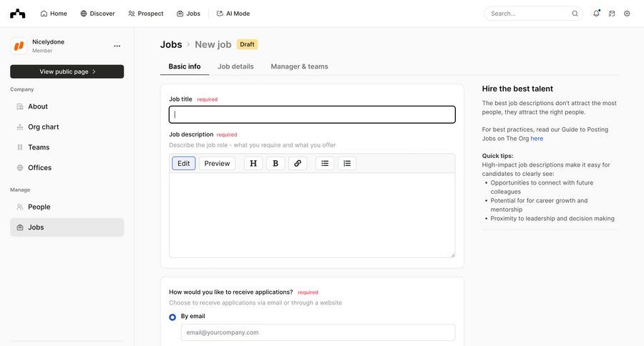Switch to the Manager & teams tab
The image size is (644, 346).
click(299, 66)
